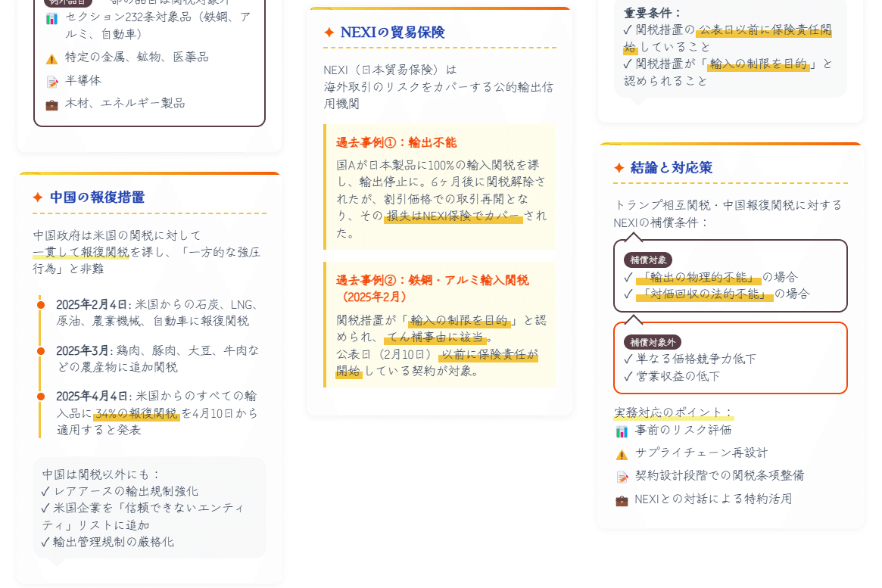Screen dimensions: 882x588
Task: Click the briefcase icon beside 木材、エネルギー製品
Action: coord(51,105)
